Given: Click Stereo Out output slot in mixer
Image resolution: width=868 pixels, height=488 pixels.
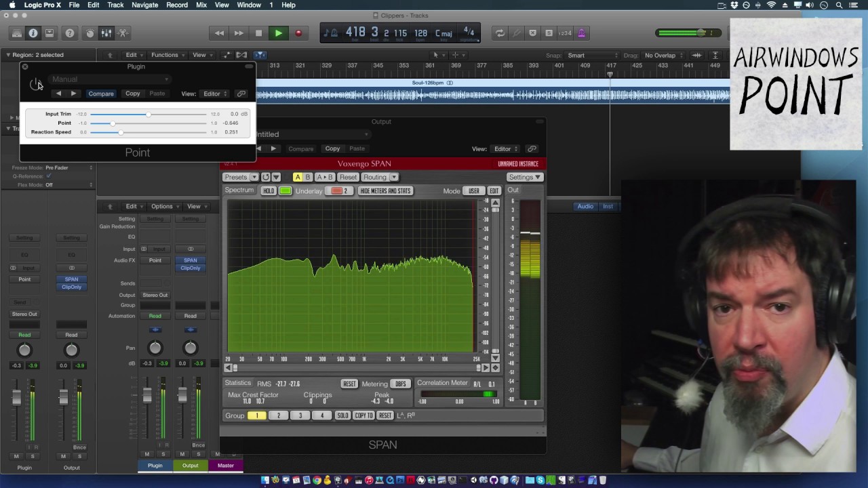Looking at the screenshot, I should click(x=155, y=296).
